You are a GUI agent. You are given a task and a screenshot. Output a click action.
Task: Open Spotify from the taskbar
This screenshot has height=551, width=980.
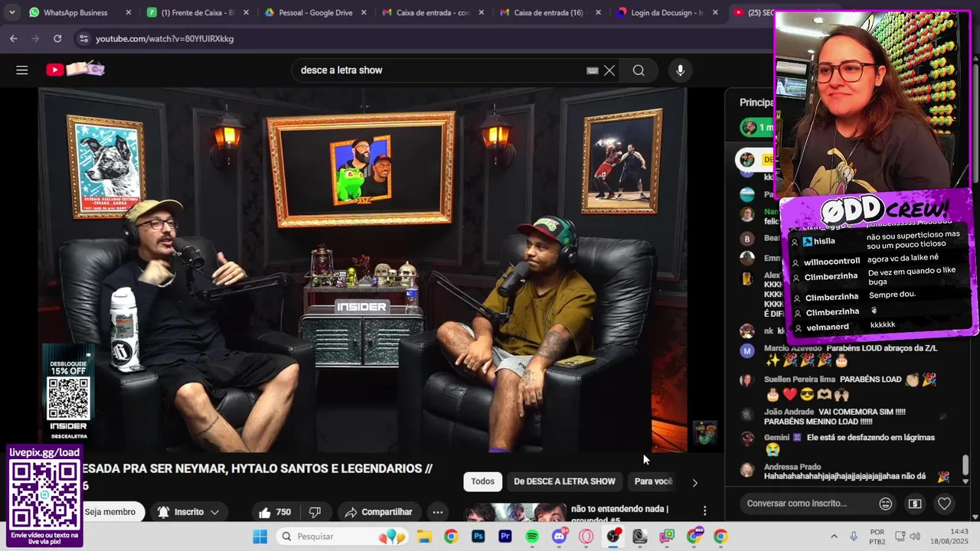coord(532,536)
